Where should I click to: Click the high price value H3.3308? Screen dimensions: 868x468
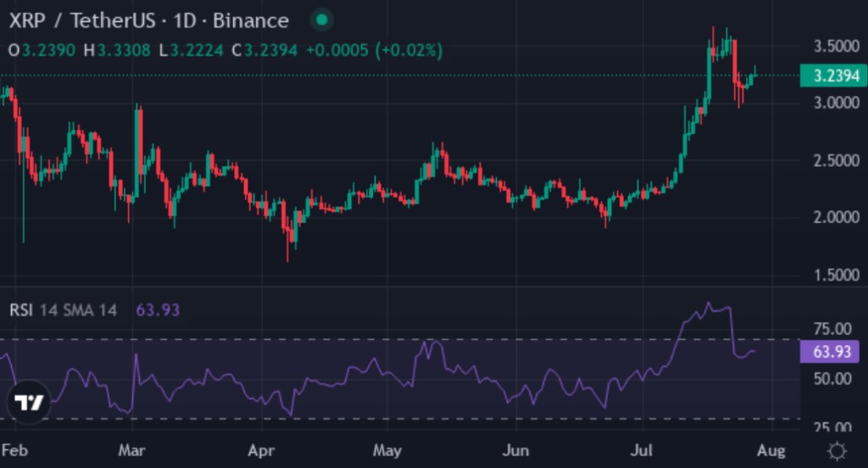point(117,50)
